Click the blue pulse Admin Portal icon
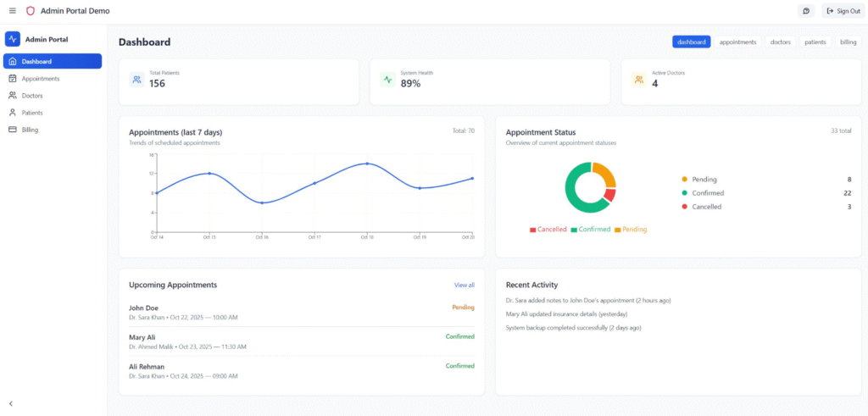The width and height of the screenshot is (868, 416). [13, 39]
